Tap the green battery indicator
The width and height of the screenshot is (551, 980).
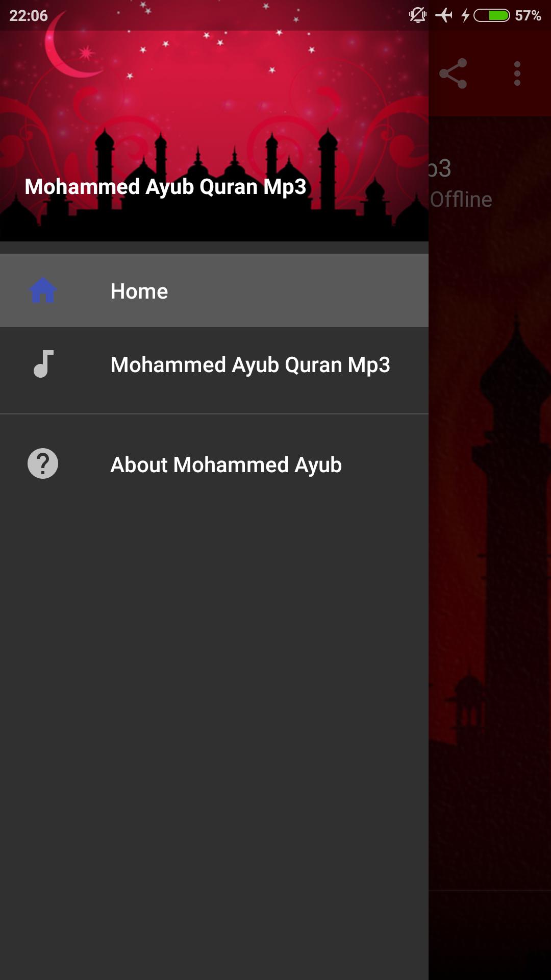492,15
